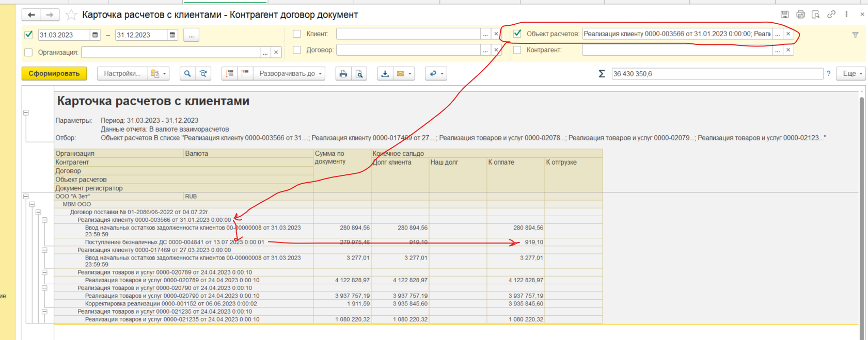868x340 pixels.
Task: Open report Настройки button
Action: [x=122, y=74]
